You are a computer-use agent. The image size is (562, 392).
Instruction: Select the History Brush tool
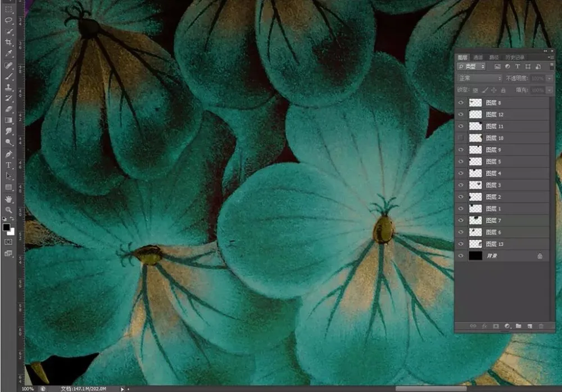pyautogui.click(x=8, y=98)
